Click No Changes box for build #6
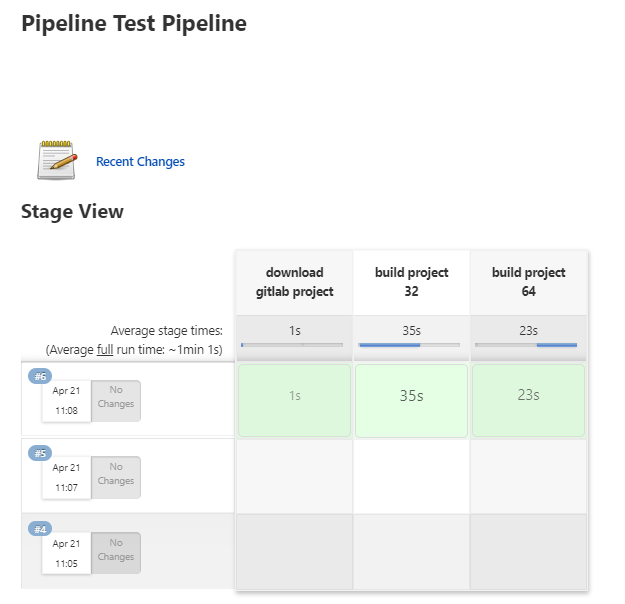Image resolution: width=625 pixels, height=604 pixels. click(x=116, y=398)
